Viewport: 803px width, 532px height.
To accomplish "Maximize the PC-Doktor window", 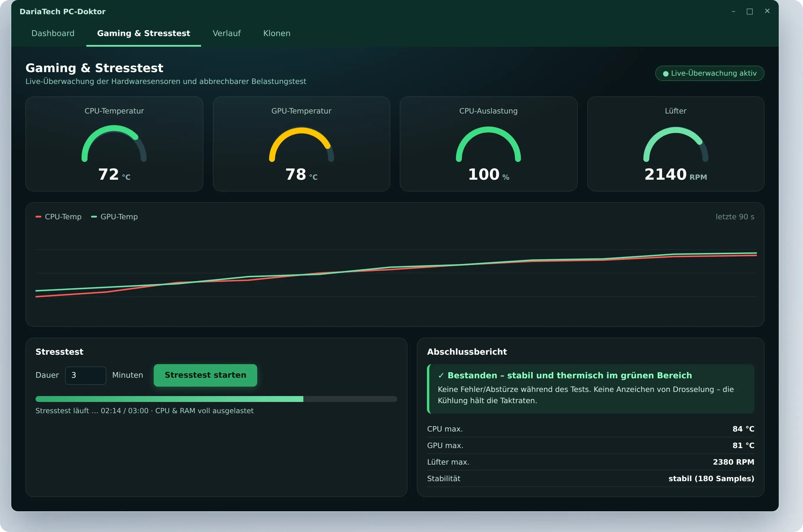I will [750, 12].
